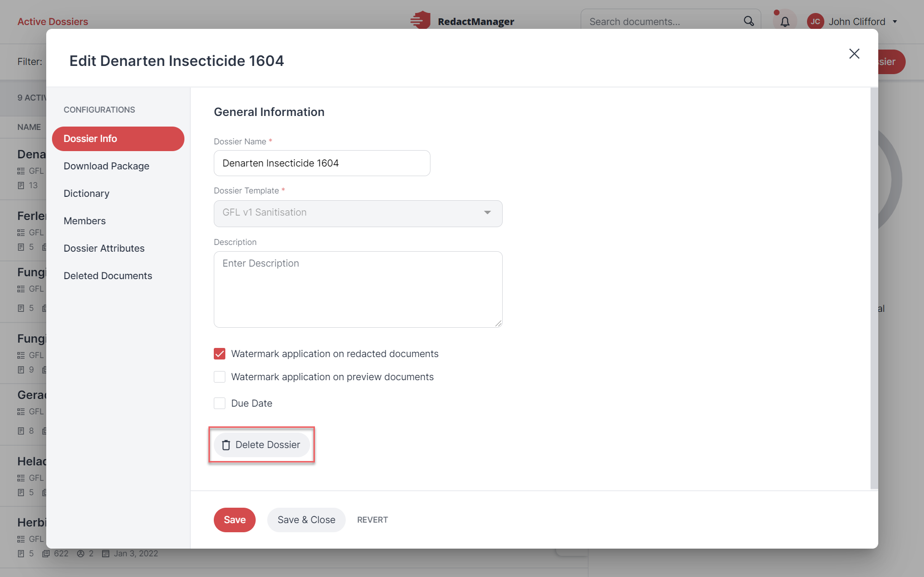This screenshot has width=924, height=577.
Task: Edit the Dossier Name field
Action: click(x=322, y=163)
